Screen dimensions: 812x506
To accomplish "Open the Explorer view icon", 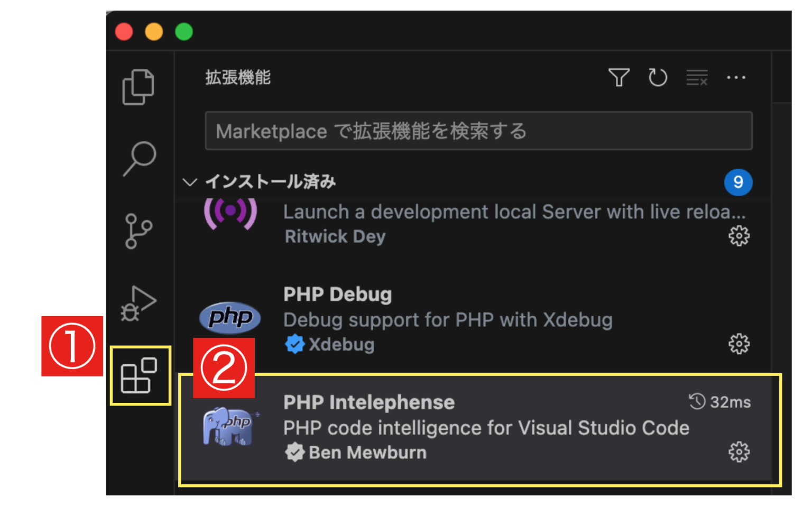I will point(139,87).
